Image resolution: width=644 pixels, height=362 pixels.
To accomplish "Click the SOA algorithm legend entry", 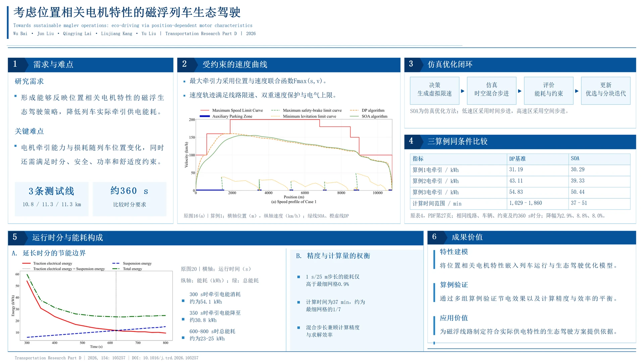I will click(369, 116).
